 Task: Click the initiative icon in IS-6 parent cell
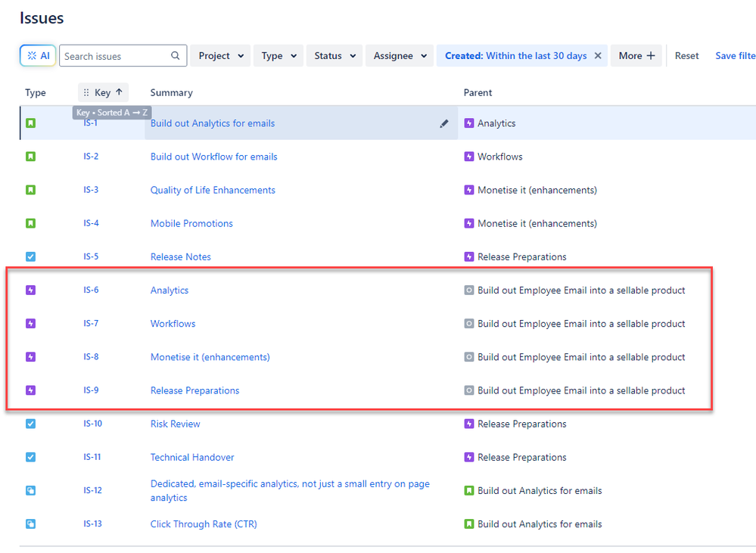[x=468, y=290]
